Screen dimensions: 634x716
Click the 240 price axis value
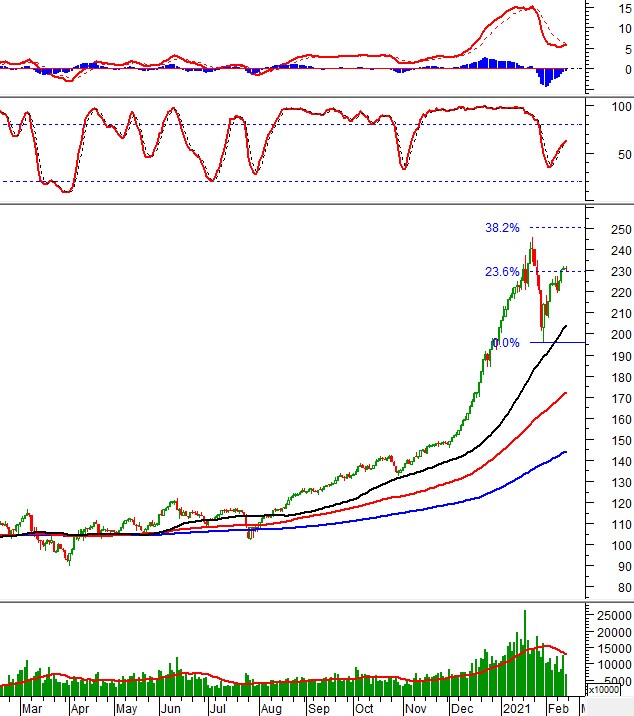[x=621, y=250]
